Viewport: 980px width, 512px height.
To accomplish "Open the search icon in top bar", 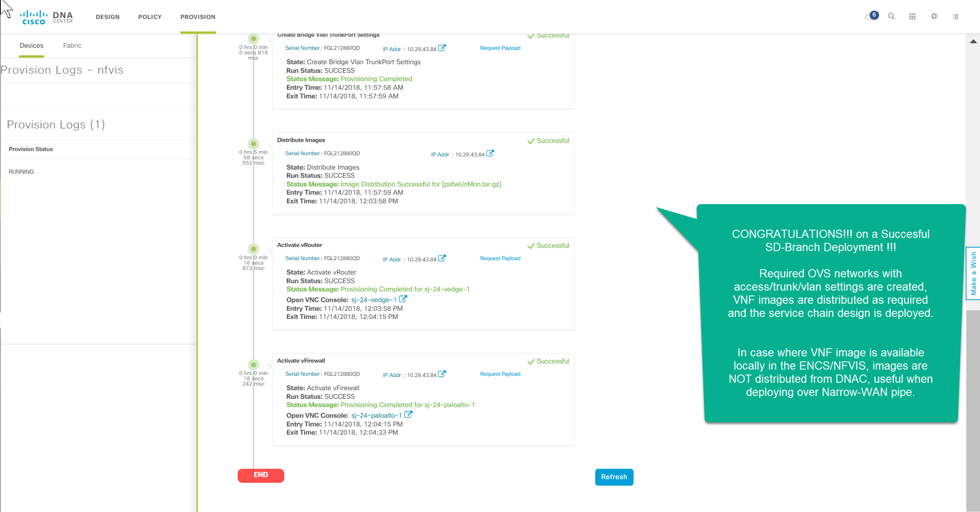I will tap(891, 16).
